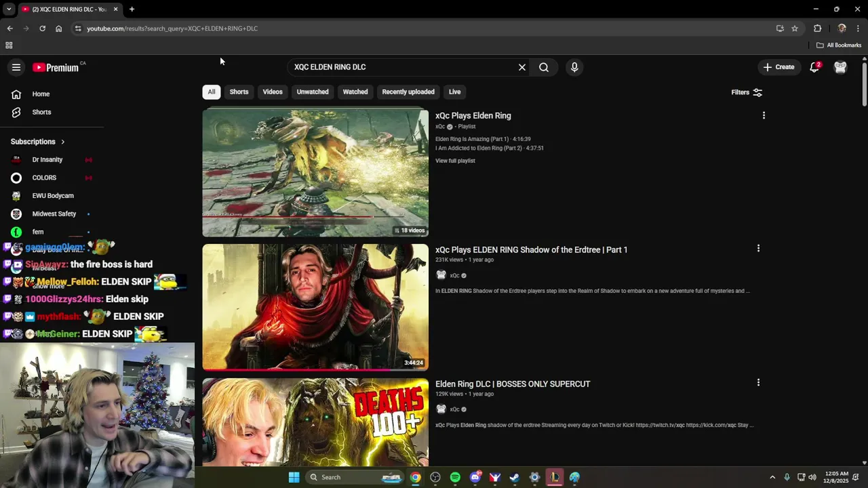Open the Chrome profile avatar

[842, 28]
